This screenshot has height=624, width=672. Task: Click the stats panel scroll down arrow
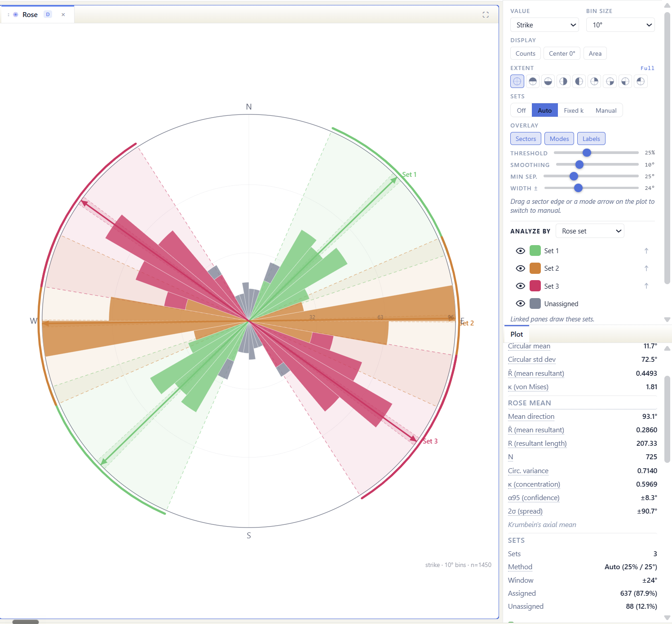click(667, 618)
